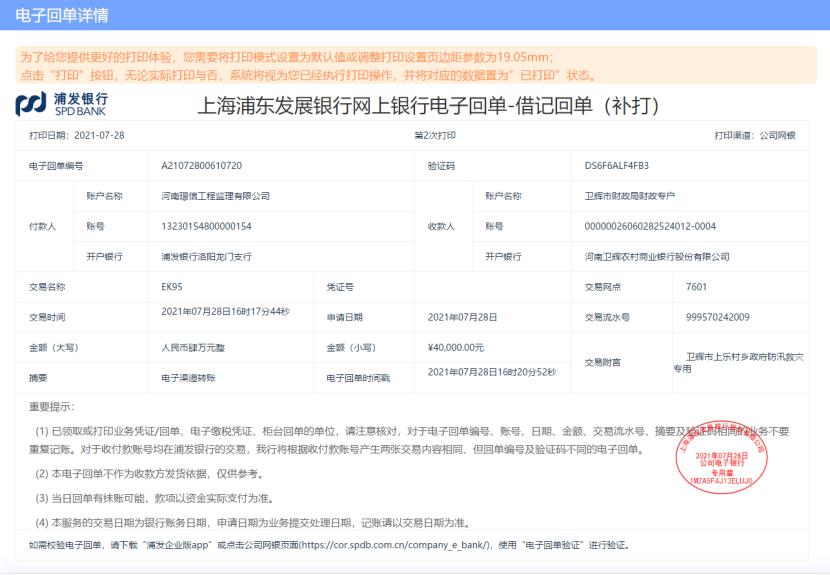This screenshot has width=830, height=575.
Task: Click notice item (3) 当日回单有抹账可能
Action: click(154, 498)
